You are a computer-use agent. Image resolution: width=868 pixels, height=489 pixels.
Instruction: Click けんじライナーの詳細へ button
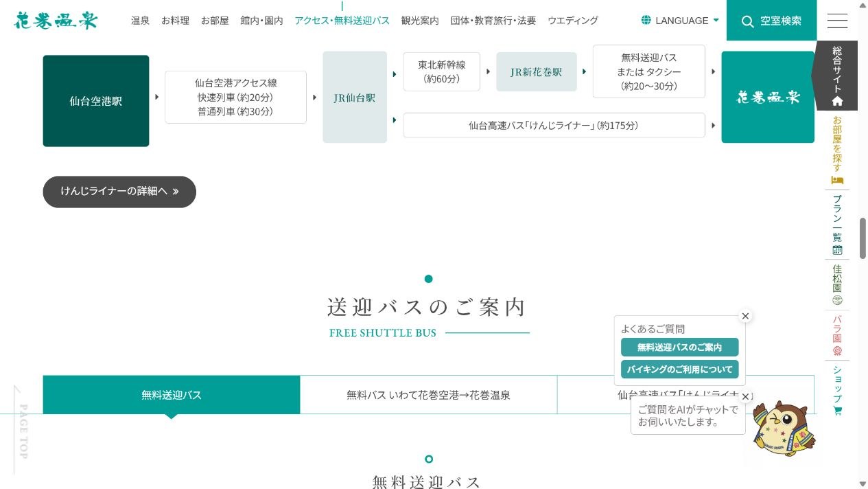click(119, 192)
